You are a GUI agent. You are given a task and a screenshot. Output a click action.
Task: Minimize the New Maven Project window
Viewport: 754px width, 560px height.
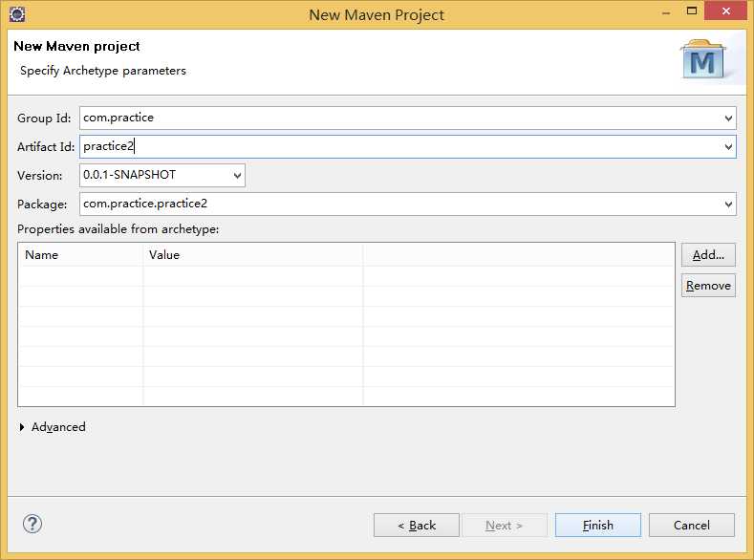pyautogui.click(x=666, y=11)
